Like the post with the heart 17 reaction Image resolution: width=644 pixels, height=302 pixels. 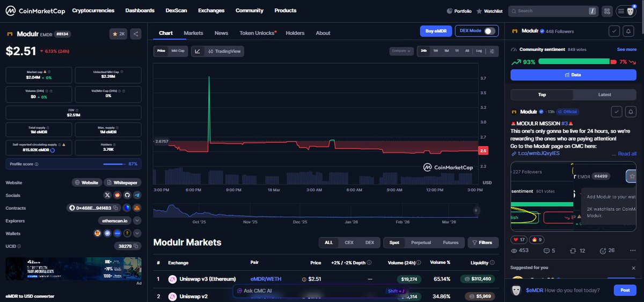(518, 239)
